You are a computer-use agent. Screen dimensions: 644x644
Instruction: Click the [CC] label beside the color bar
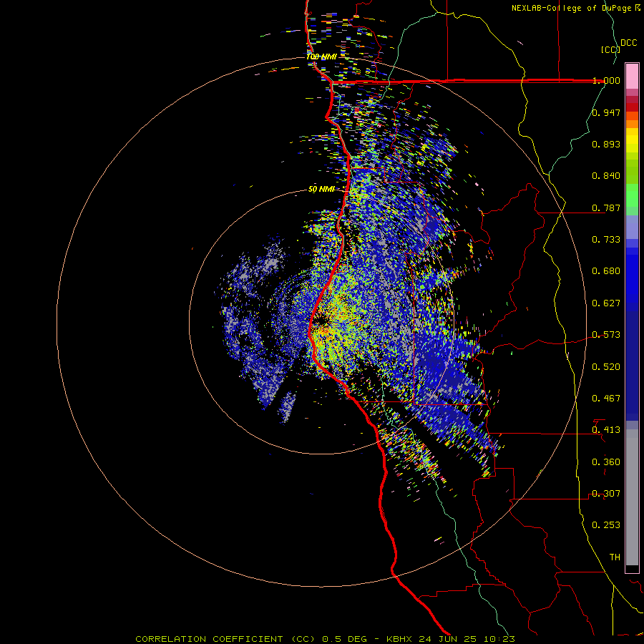[x=610, y=49]
